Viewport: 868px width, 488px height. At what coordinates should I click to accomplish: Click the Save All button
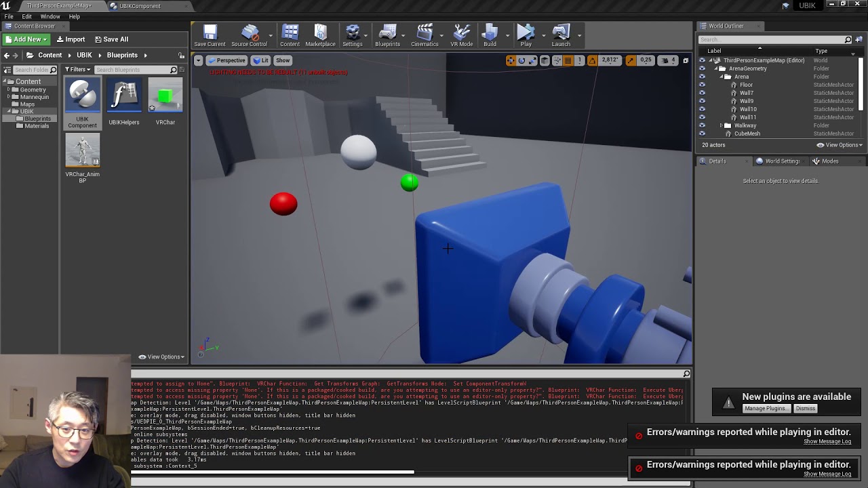coord(111,39)
